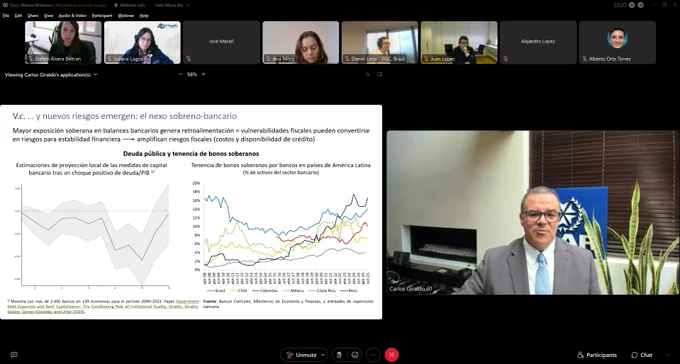This screenshot has width=680, height=364.
Task: Click the recording indicator icon beside timer
Action: pyautogui.click(x=631, y=5)
